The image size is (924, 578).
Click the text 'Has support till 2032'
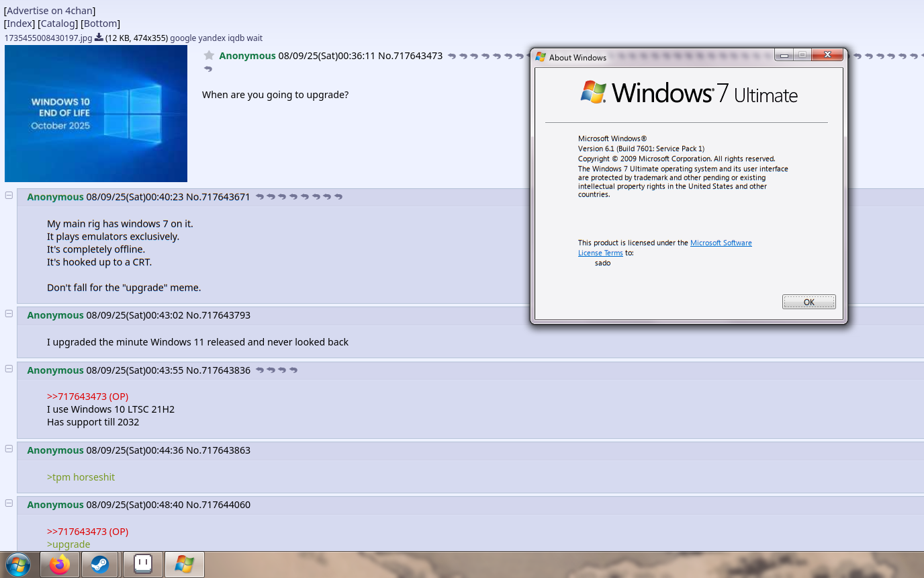click(93, 422)
